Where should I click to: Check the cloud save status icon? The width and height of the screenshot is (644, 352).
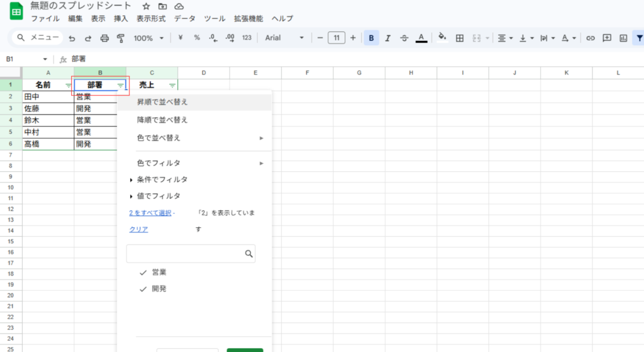[179, 6]
